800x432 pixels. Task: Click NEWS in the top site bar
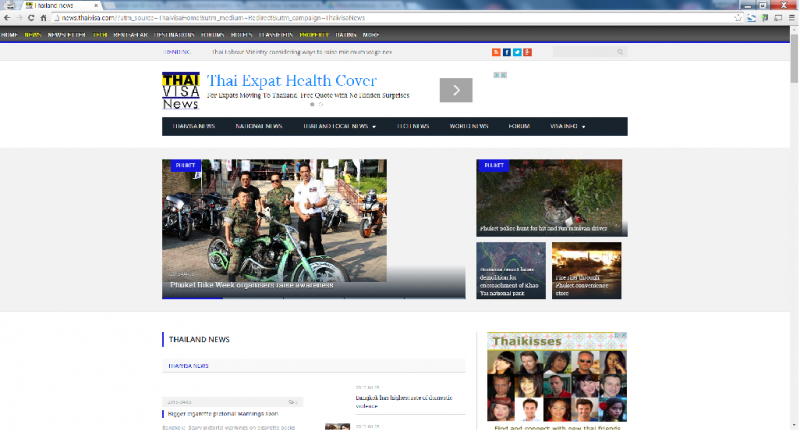coord(33,35)
